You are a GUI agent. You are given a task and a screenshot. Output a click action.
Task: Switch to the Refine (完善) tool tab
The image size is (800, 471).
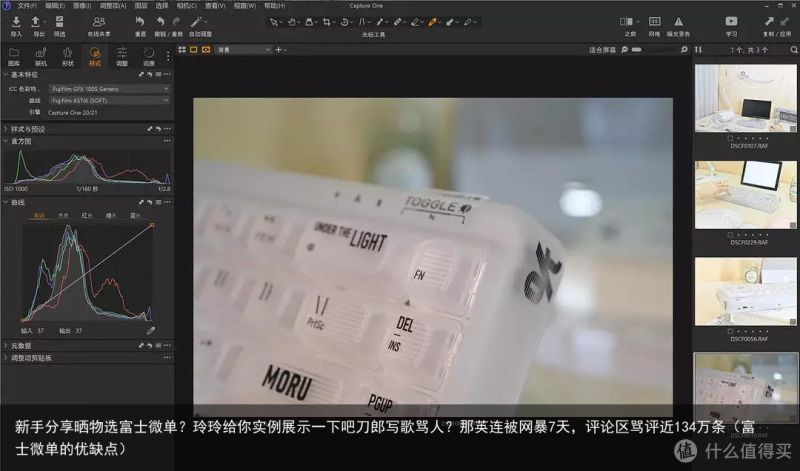click(x=148, y=56)
